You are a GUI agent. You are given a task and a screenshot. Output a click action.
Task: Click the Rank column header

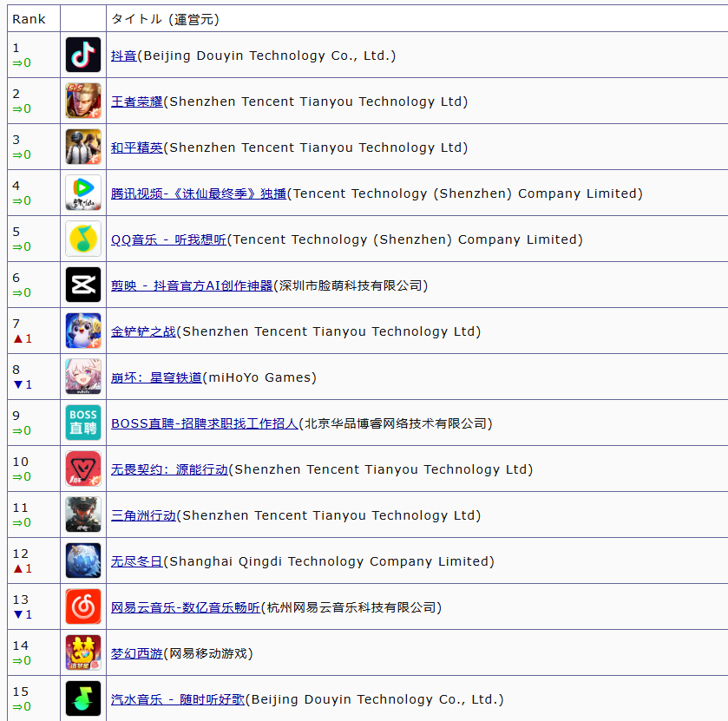pyautogui.click(x=29, y=19)
